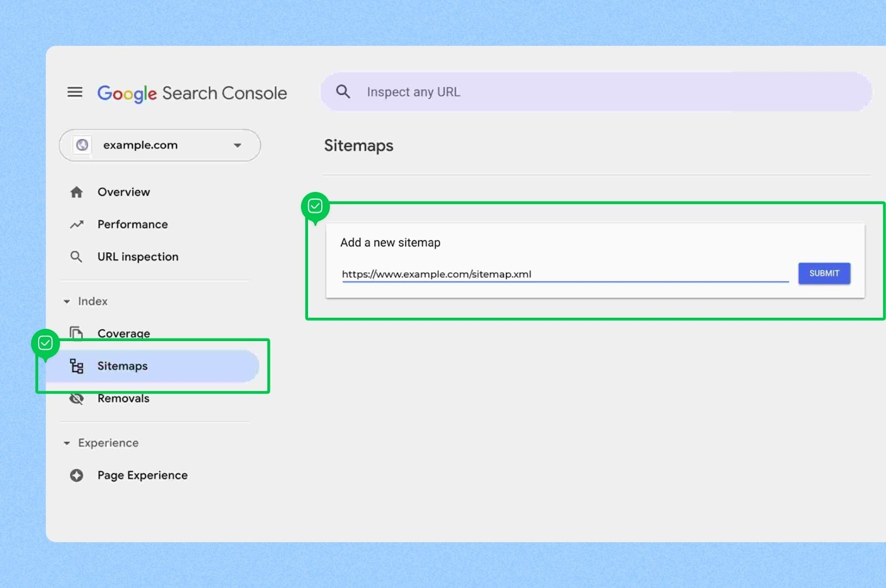Click the Removals crossed-eye icon
Image resolution: width=886 pixels, height=588 pixels.
(76, 398)
